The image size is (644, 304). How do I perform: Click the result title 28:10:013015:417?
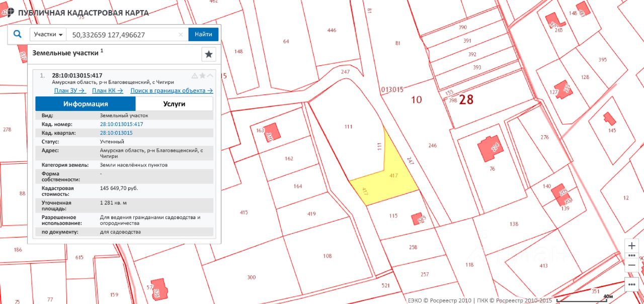77,75
